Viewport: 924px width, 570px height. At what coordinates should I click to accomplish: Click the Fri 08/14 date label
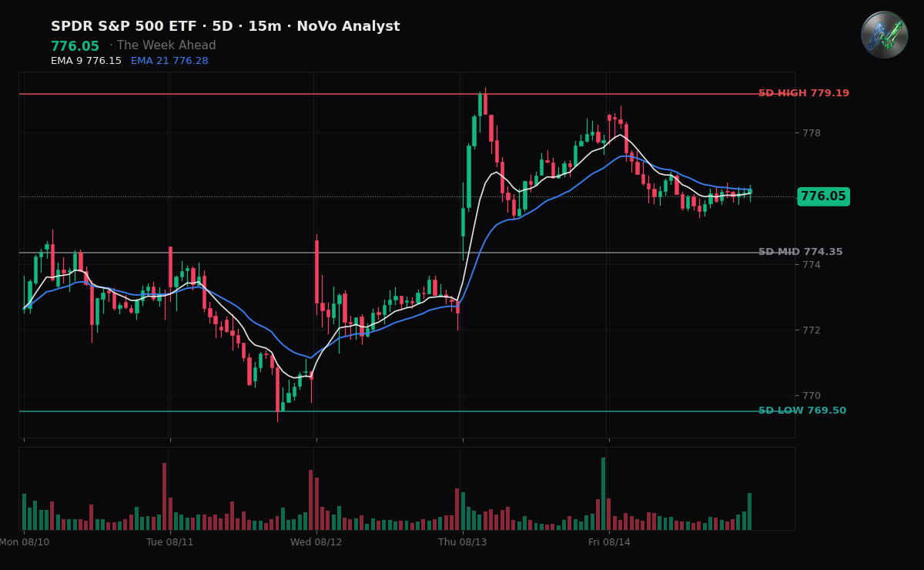[609, 542]
